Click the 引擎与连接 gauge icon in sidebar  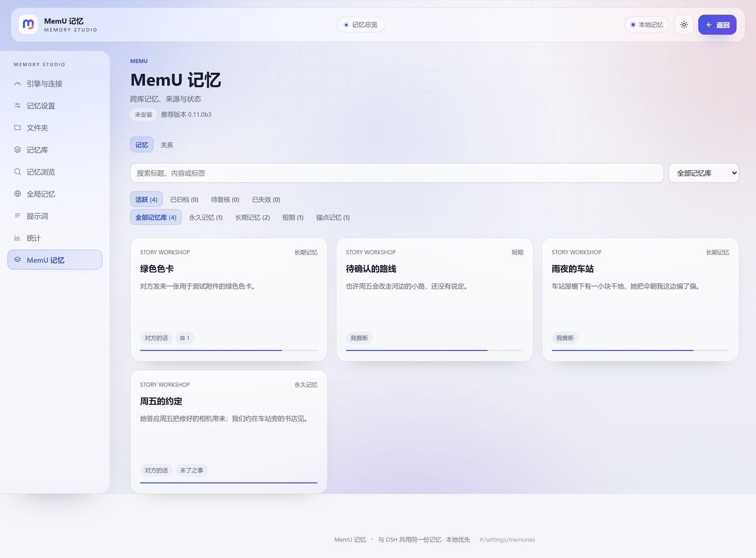(17, 84)
